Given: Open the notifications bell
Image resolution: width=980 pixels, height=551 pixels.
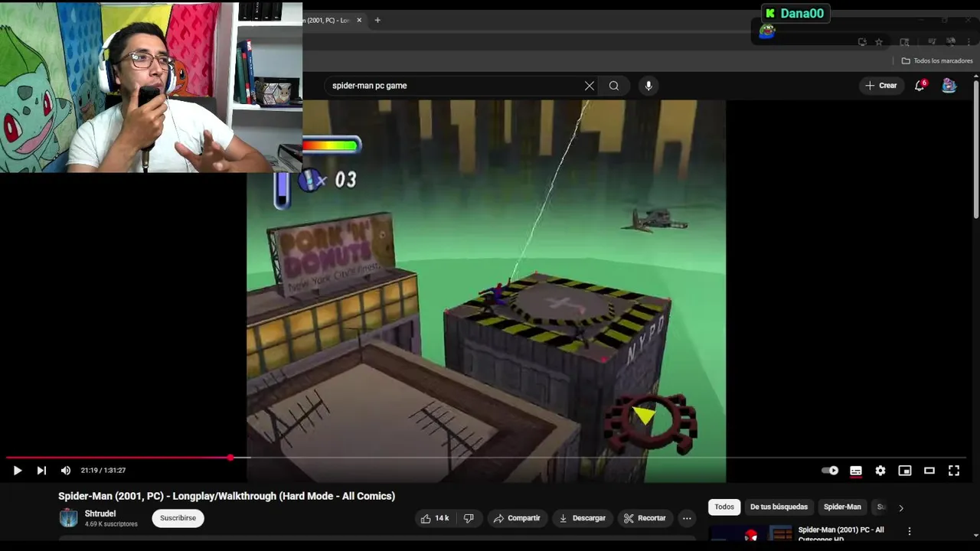Looking at the screenshot, I should [x=920, y=86].
